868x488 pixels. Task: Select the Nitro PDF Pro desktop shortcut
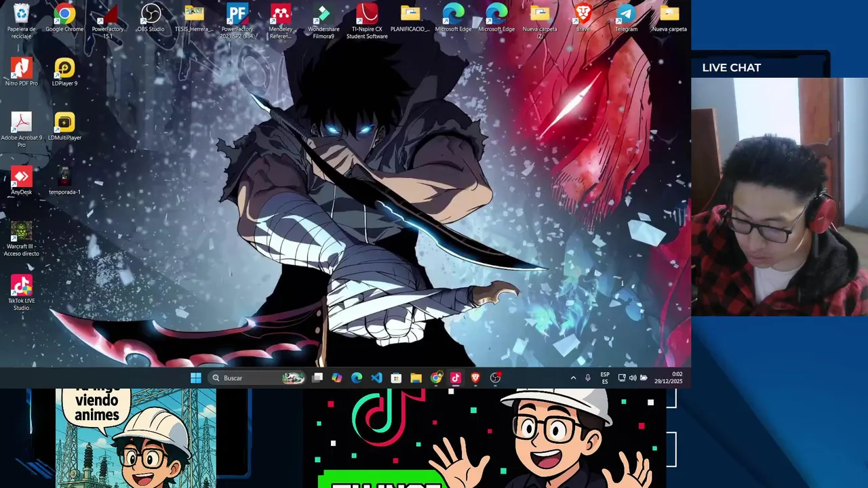point(21,72)
